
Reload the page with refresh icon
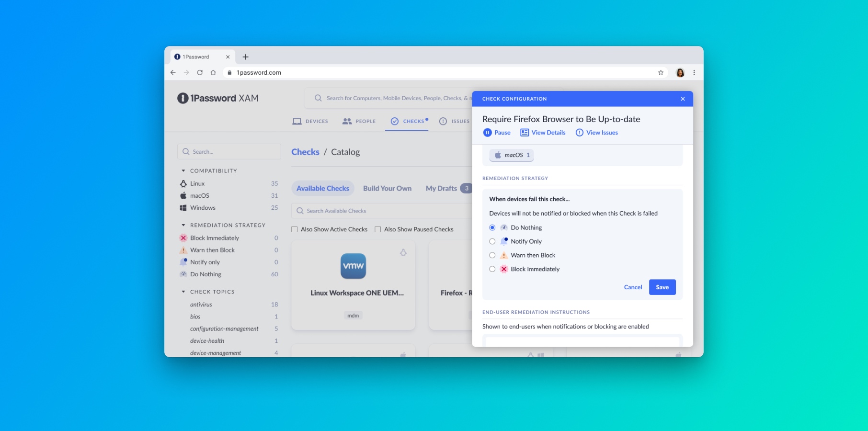tap(200, 73)
